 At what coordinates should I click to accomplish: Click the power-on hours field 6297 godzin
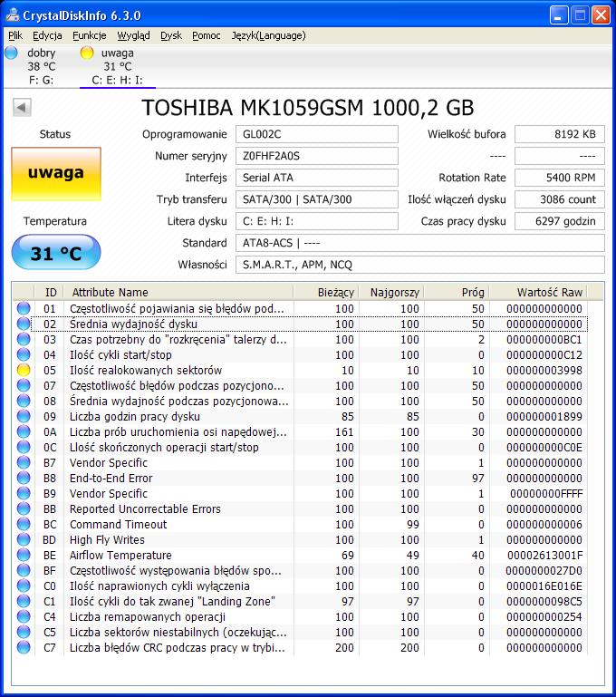[560, 221]
